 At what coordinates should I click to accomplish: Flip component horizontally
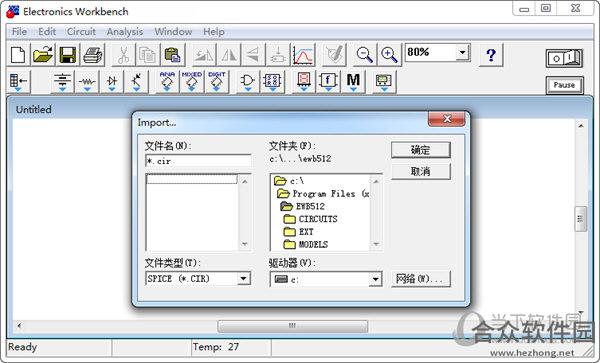[228, 55]
